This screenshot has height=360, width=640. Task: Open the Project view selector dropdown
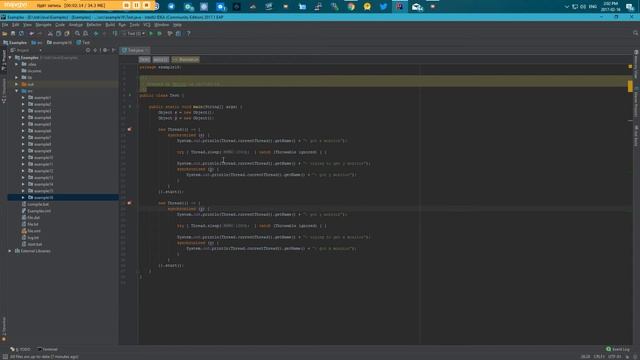[27, 50]
